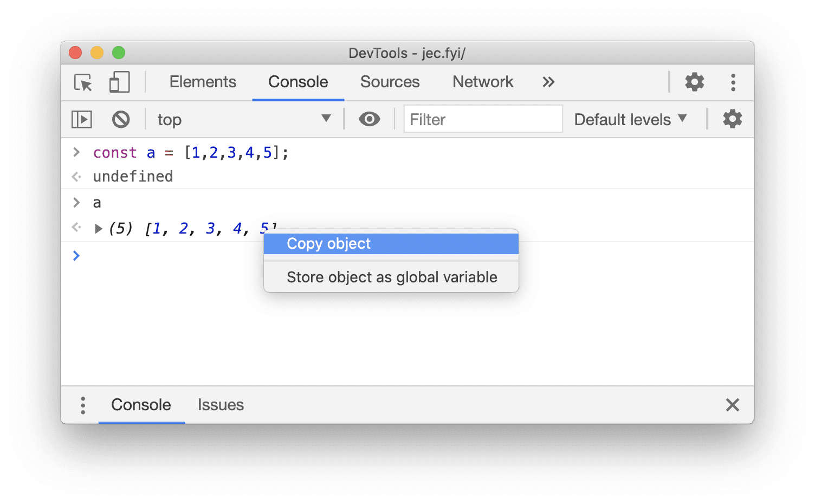Open console settings gear in toolbar
815x504 pixels.
tap(732, 119)
